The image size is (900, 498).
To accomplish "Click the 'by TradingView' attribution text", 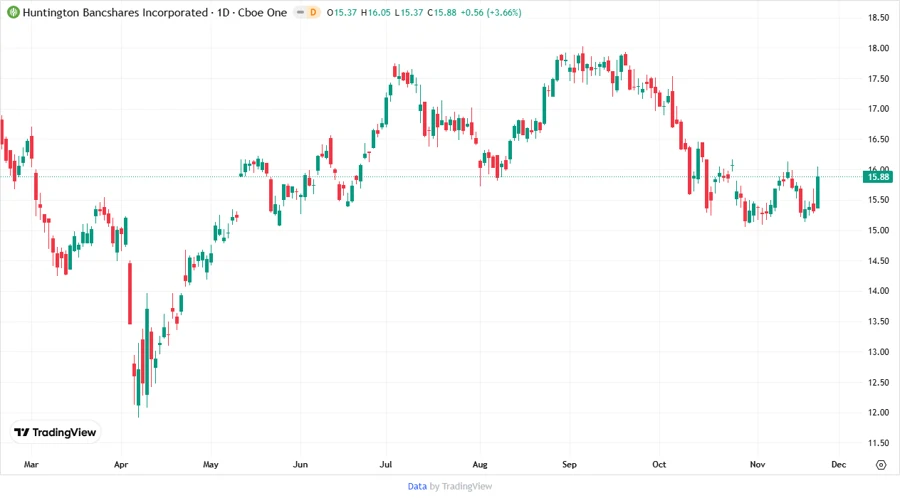I will (461, 486).
